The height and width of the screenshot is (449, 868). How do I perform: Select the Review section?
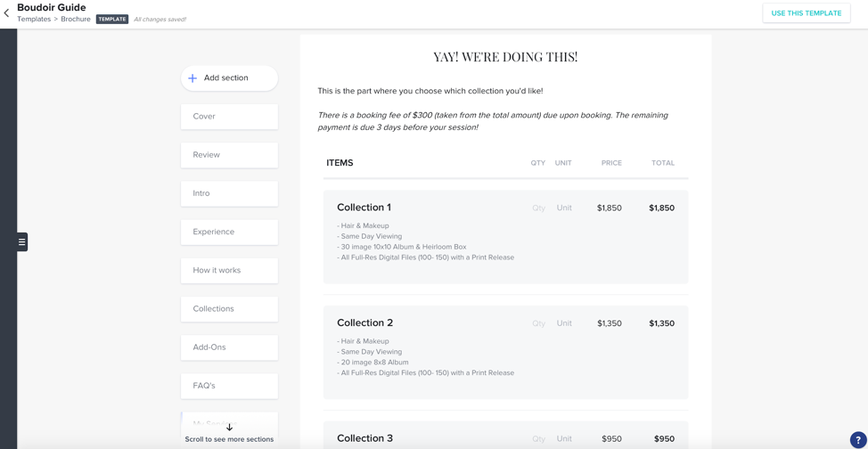(229, 155)
